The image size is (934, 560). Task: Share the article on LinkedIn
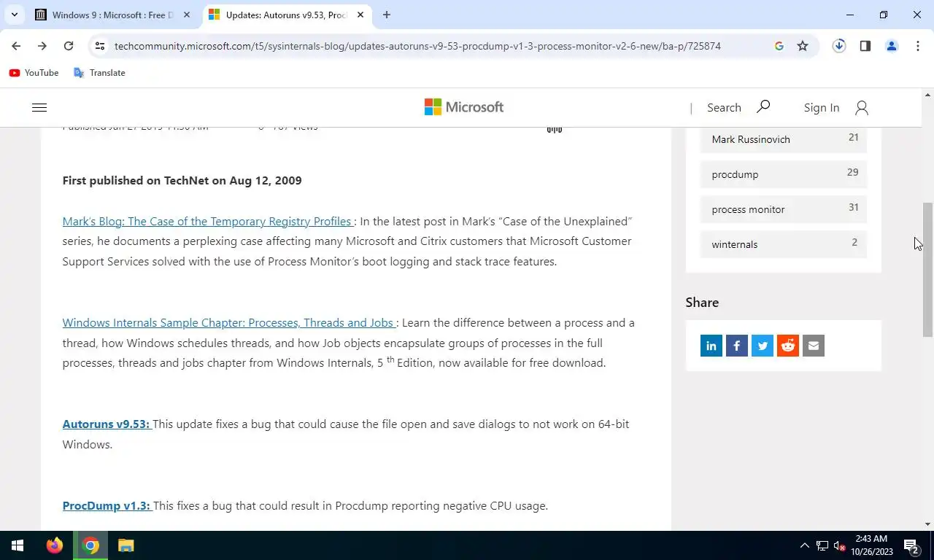pos(711,346)
